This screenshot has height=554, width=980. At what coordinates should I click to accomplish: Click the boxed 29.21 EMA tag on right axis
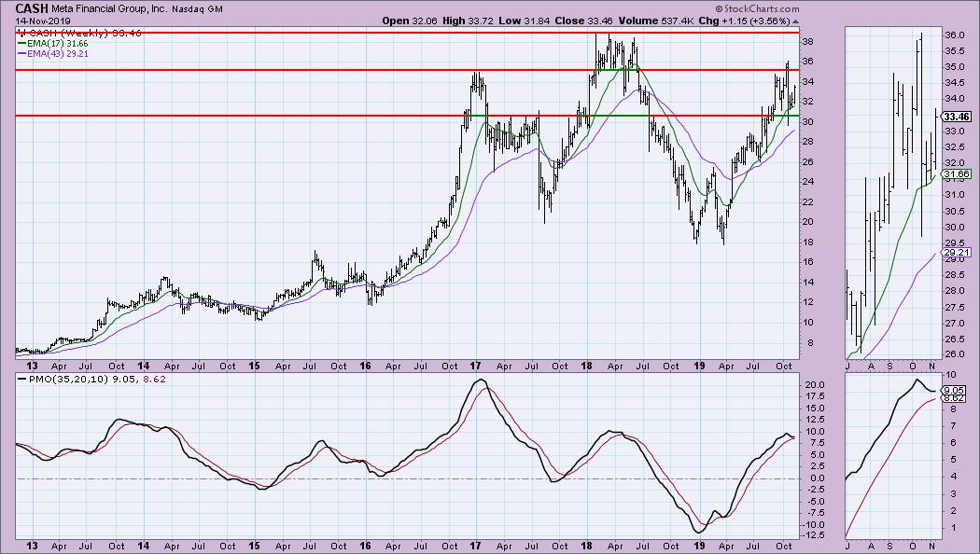point(957,253)
